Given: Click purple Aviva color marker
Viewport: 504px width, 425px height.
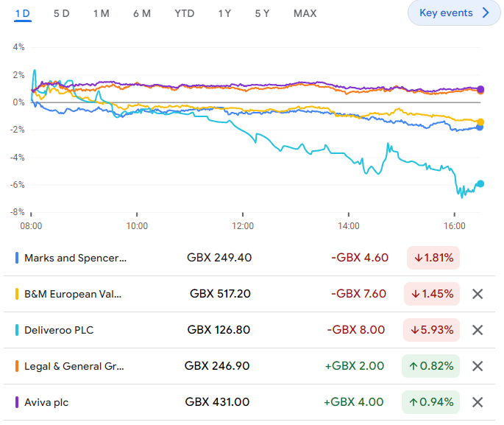Looking at the screenshot, I should (17, 402).
